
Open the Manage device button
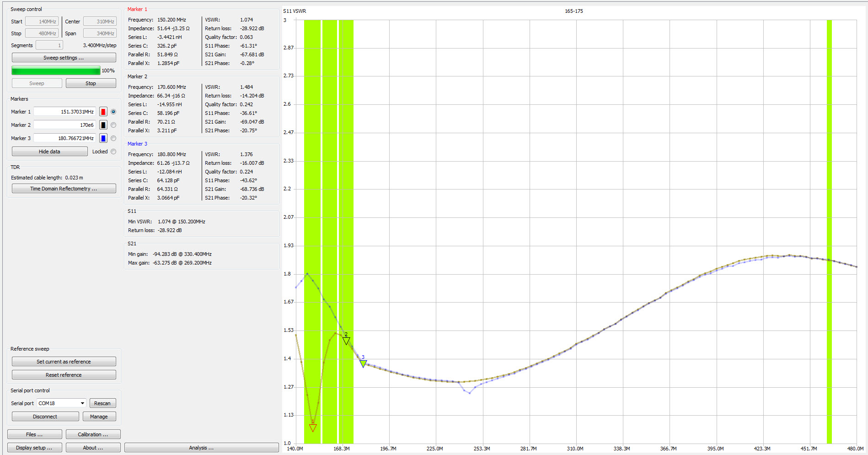[99, 417]
